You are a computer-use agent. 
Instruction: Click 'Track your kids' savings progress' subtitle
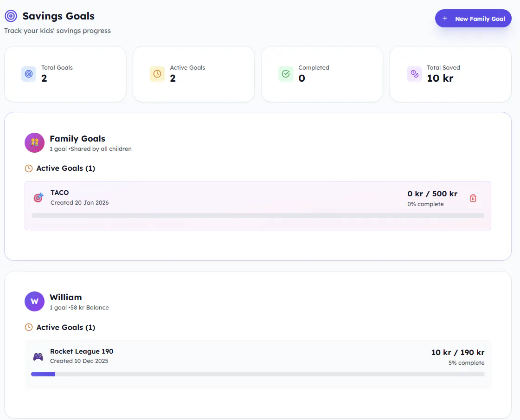(x=58, y=31)
